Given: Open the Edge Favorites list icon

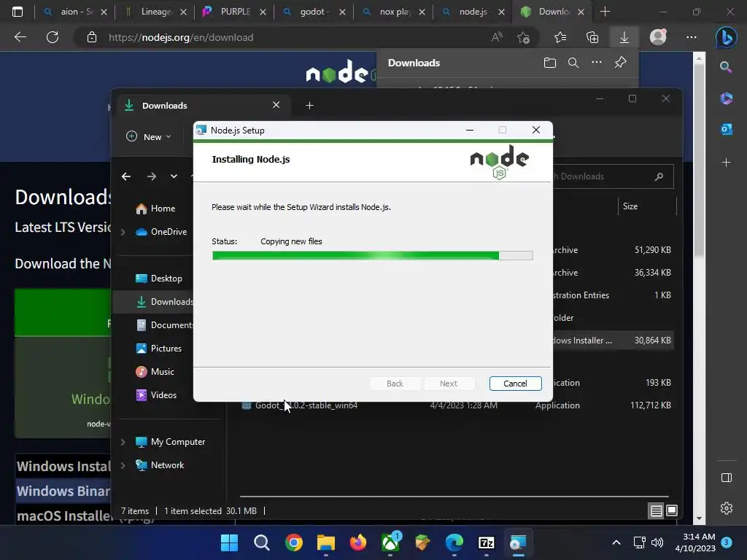Looking at the screenshot, I should pyautogui.click(x=560, y=37).
